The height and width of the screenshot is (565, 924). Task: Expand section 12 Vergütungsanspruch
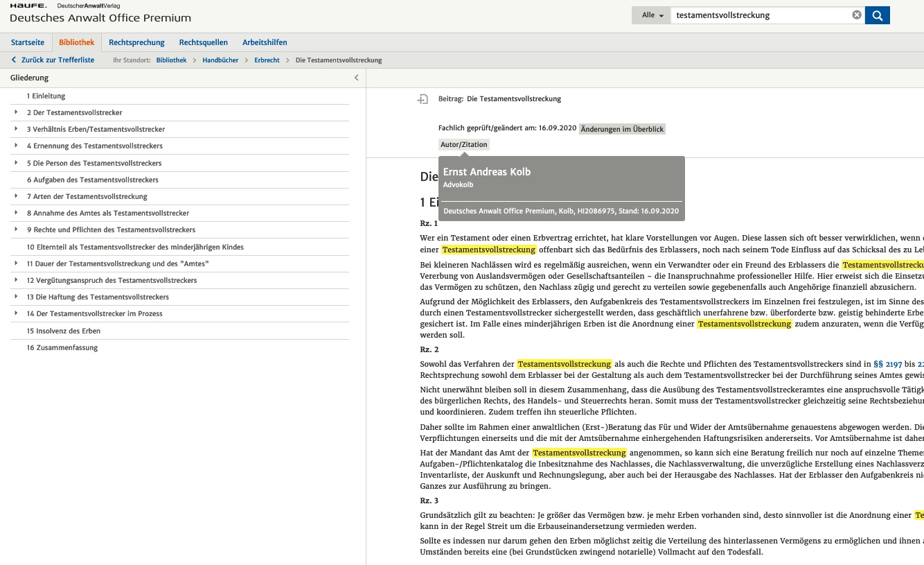pyautogui.click(x=16, y=280)
